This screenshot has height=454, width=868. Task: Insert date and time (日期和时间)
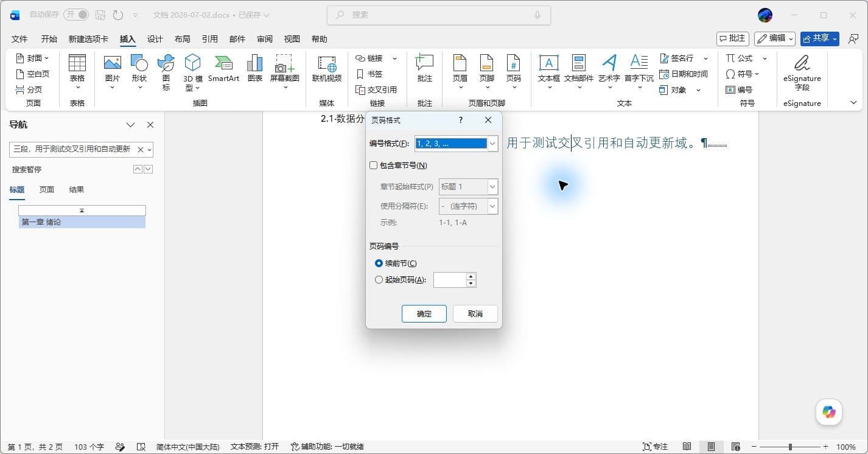point(684,74)
